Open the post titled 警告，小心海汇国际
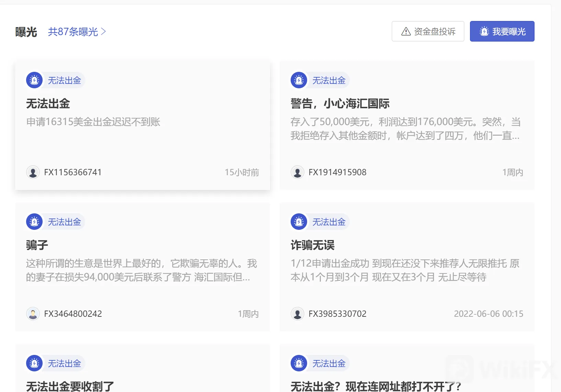Viewport: 561px width, 392px height. [340, 103]
